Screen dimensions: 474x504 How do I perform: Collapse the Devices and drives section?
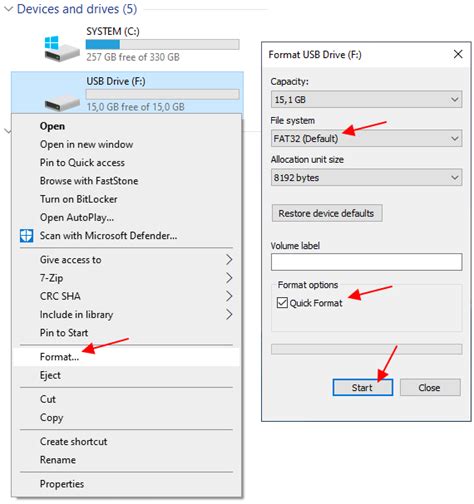pos(9,9)
